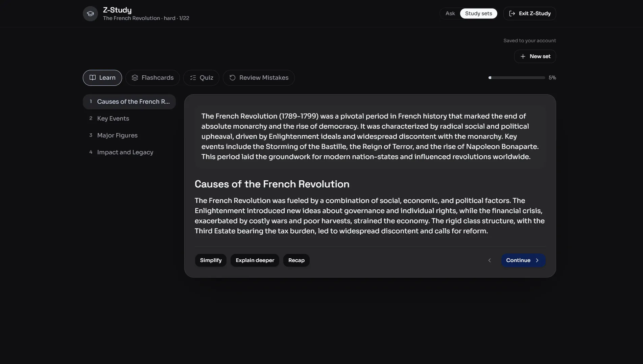Open Impact and Legacy section

point(129,152)
